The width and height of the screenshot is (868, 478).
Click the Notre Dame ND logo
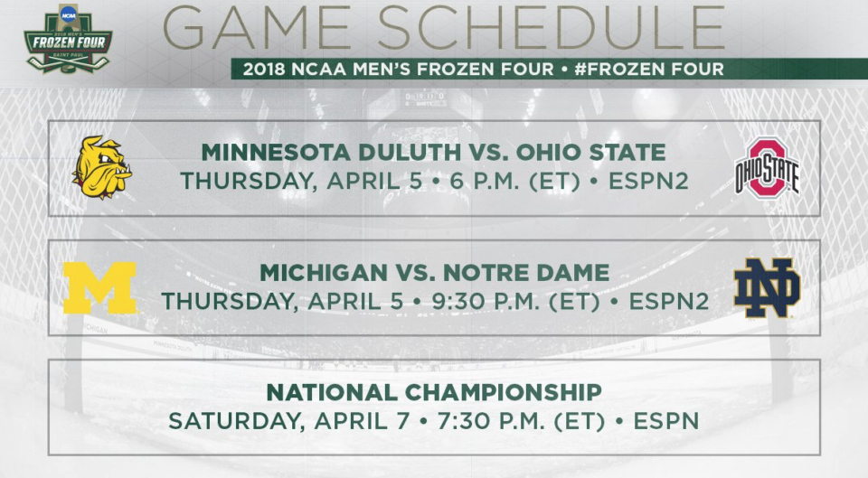767,287
